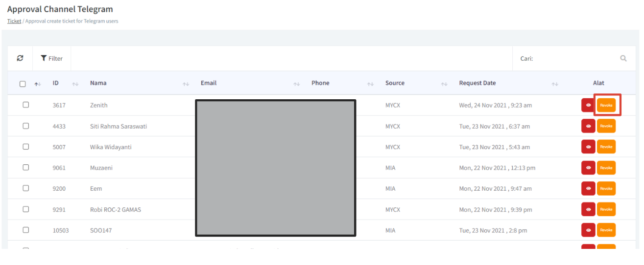The height and width of the screenshot is (265, 644).
Task: Open the Filter options
Action: point(51,58)
